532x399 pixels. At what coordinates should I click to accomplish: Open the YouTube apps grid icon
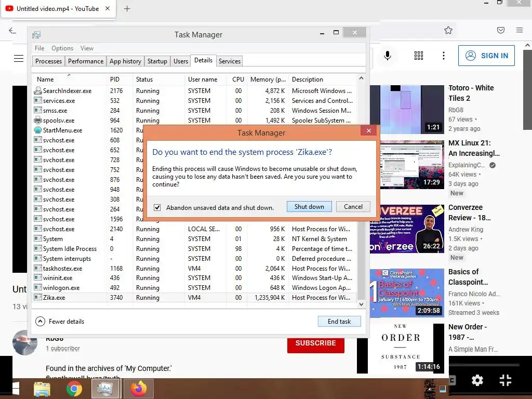click(419, 56)
